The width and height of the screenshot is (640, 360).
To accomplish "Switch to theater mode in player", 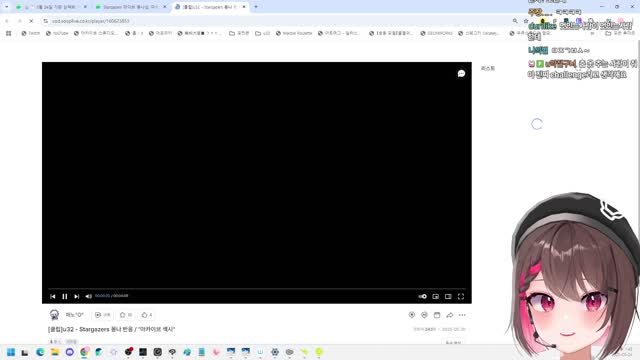I will pyautogui.click(x=448, y=296).
